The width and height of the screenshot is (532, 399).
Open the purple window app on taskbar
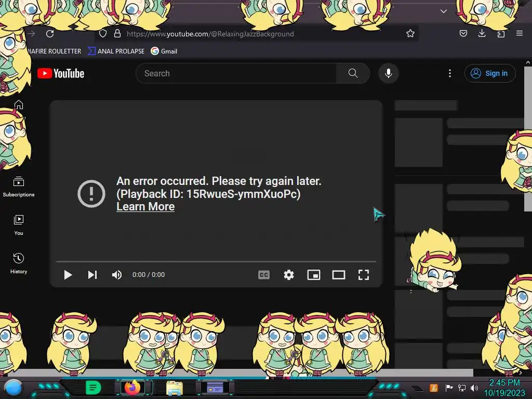pyautogui.click(x=215, y=387)
